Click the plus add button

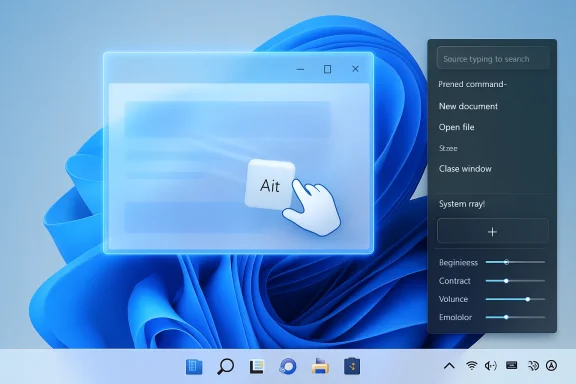[x=493, y=232]
